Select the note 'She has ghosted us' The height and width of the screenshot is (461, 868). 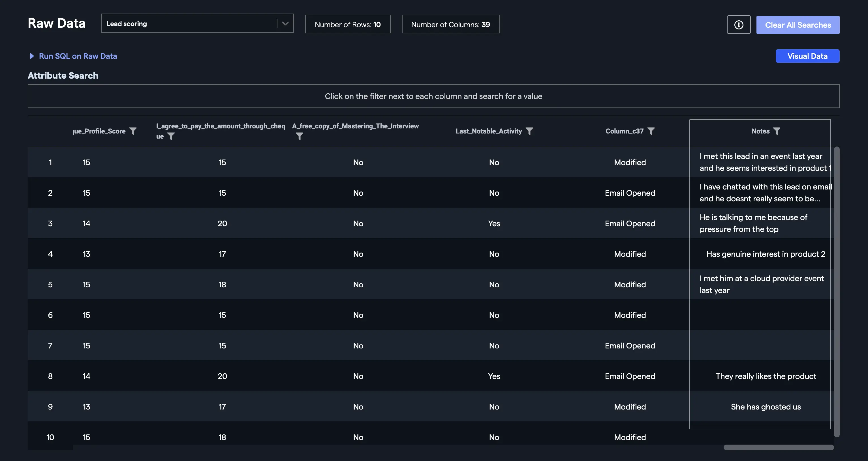tap(766, 407)
